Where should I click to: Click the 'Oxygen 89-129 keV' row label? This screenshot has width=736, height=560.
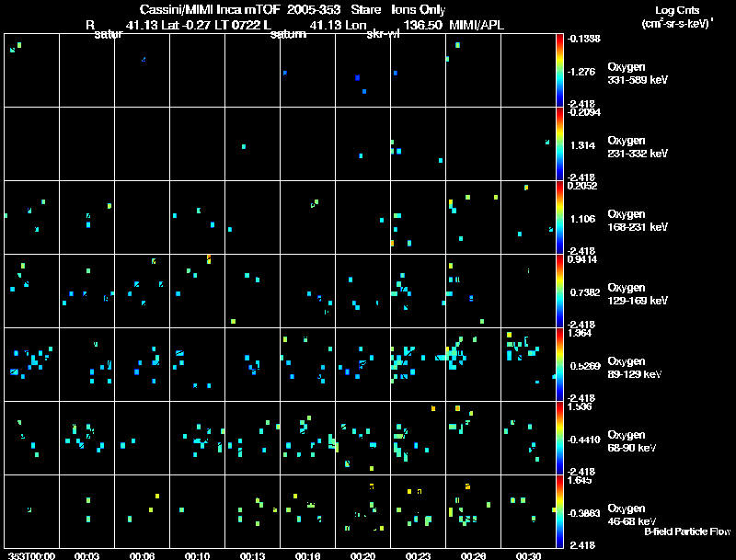pos(635,368)
